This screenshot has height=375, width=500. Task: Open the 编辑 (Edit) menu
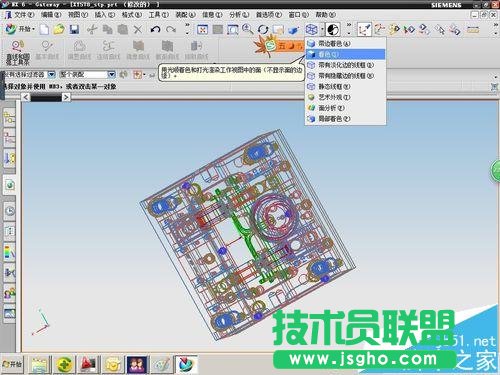[x=51, y=15]
